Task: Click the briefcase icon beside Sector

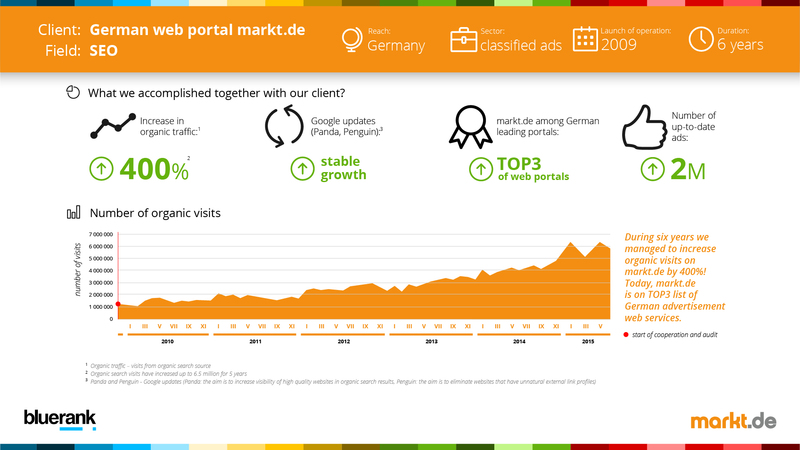Action: click(463, 40)
